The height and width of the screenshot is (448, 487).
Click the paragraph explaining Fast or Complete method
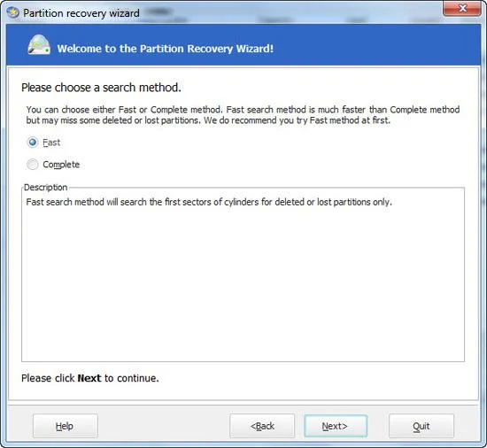tap(243, 115)
